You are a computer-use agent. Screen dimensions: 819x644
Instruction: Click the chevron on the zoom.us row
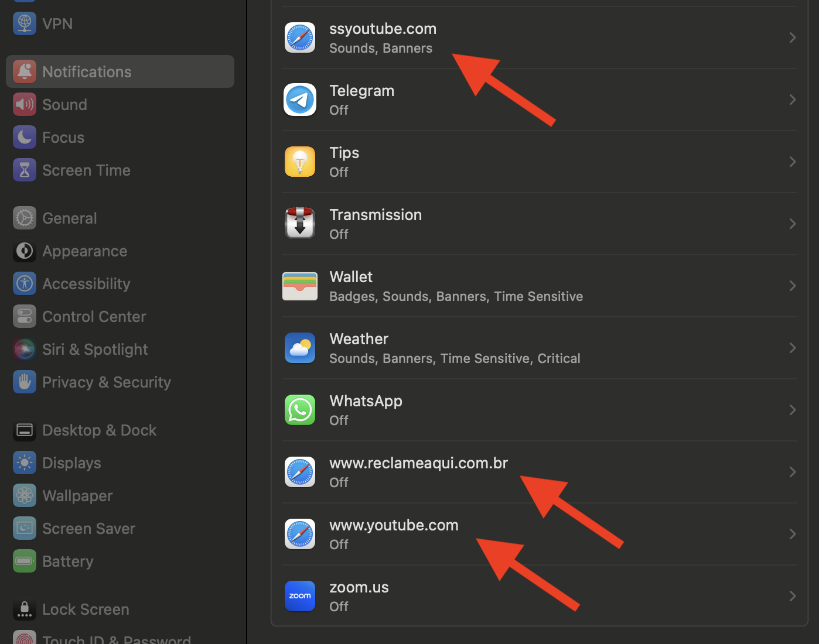point(793,596)
